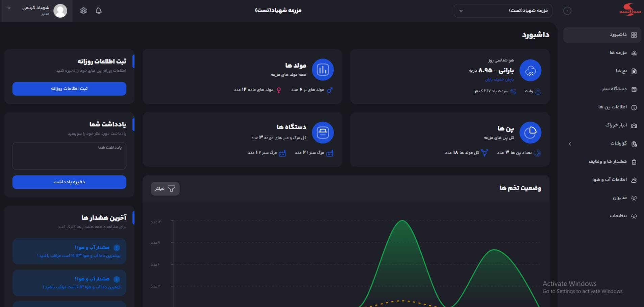Open weather alert about min temperature 7.8°

click(69, 283)
